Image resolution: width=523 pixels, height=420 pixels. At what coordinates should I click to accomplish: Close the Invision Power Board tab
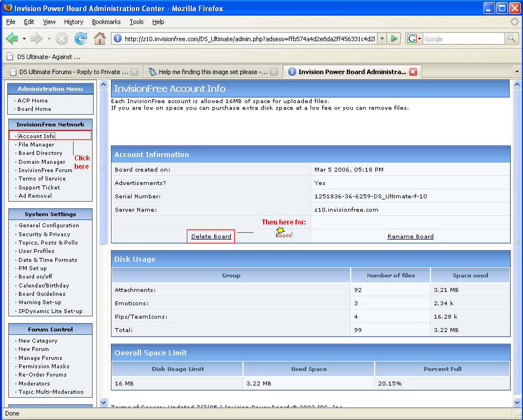(x=413, y=72)
